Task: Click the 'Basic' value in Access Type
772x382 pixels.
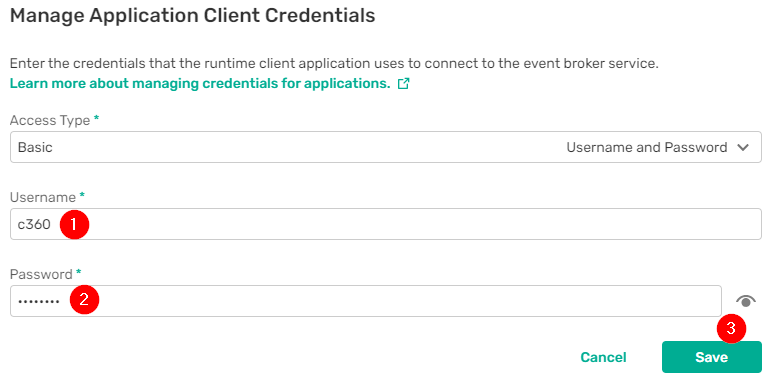Action: pyautogui.click(x=35, y=147)
